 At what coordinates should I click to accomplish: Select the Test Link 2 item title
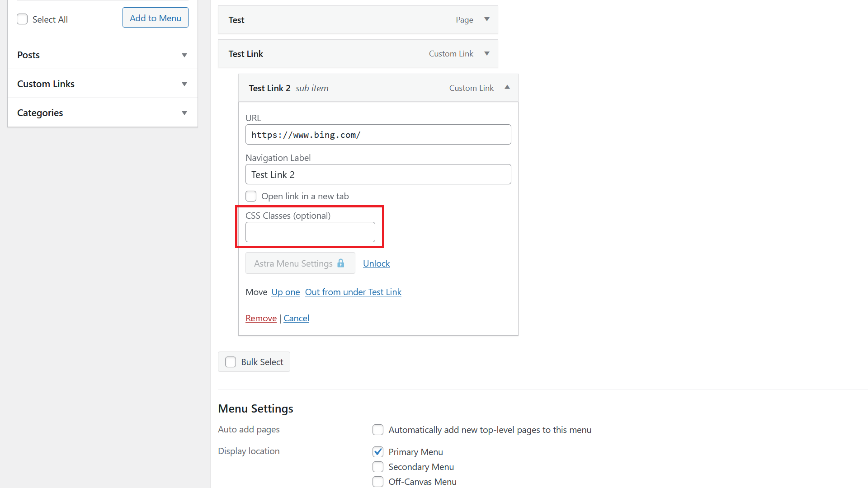point(269,88)
